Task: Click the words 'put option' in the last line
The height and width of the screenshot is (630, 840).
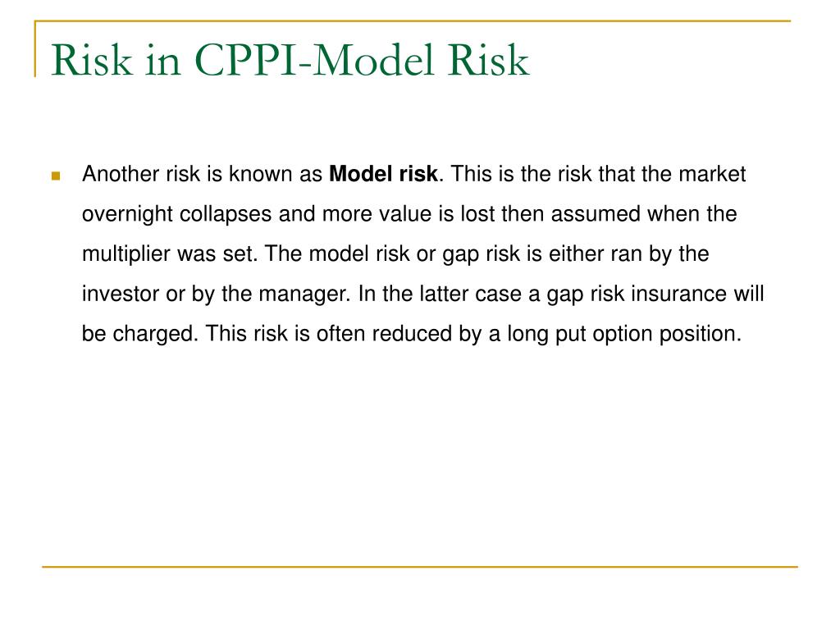Action: 604,335
